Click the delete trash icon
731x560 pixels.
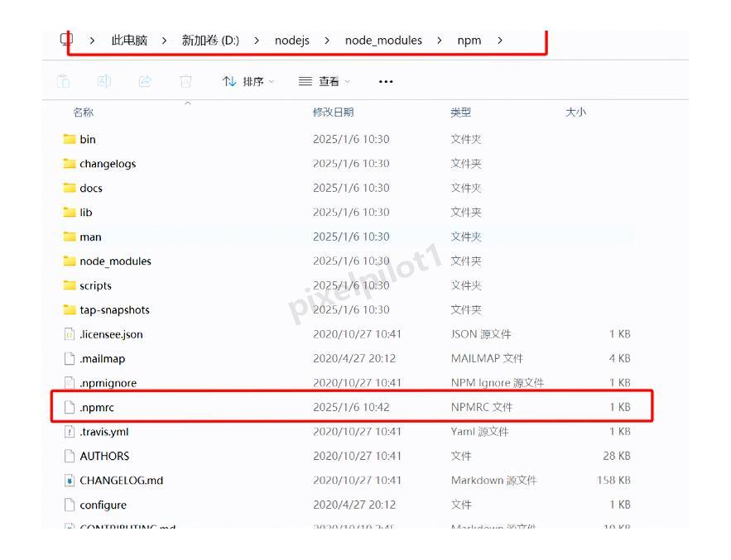point(185,82)
